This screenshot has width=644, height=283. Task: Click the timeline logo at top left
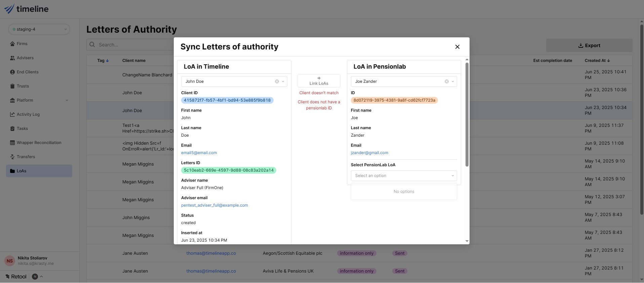[27, 9]
